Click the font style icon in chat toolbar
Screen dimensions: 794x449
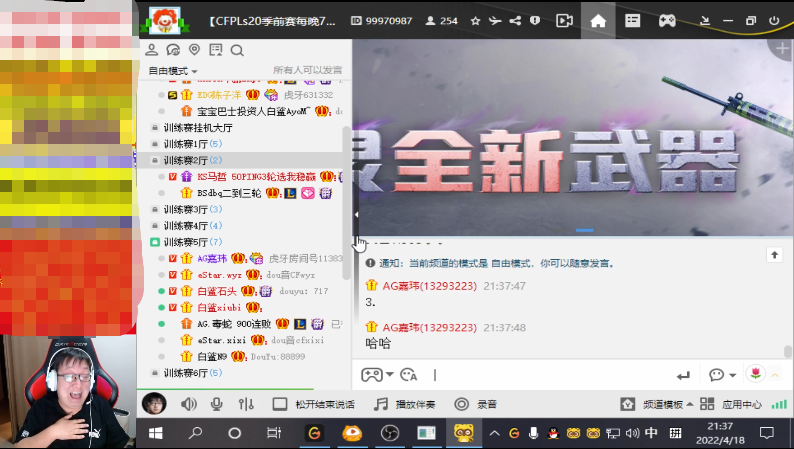tap(408, 375)
